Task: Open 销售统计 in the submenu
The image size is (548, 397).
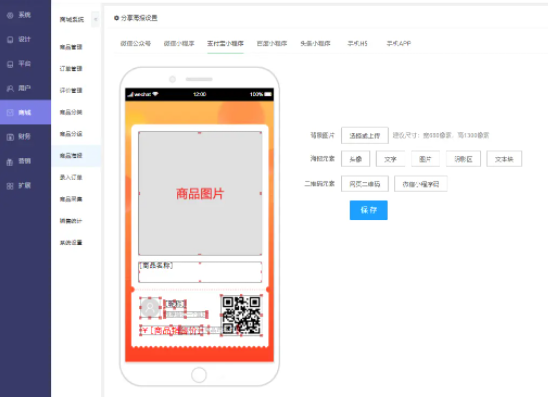Action: [71, 221]
